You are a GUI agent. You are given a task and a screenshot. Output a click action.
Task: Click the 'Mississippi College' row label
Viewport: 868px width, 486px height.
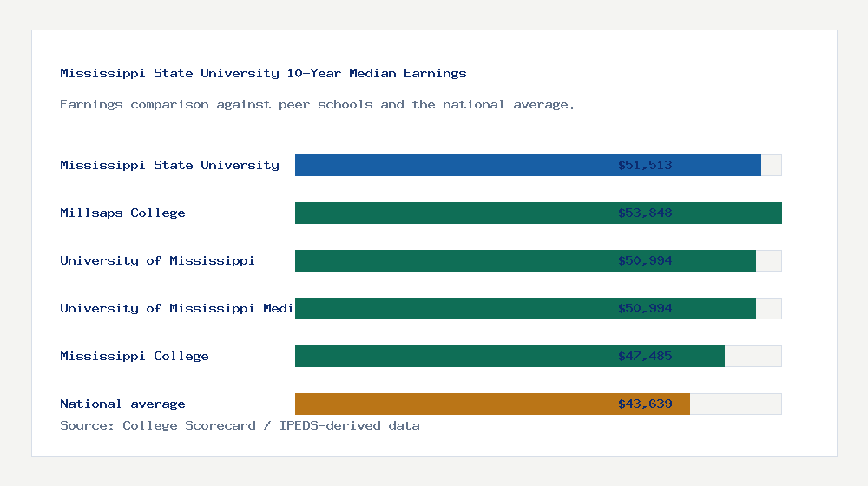tap(134, 356)
